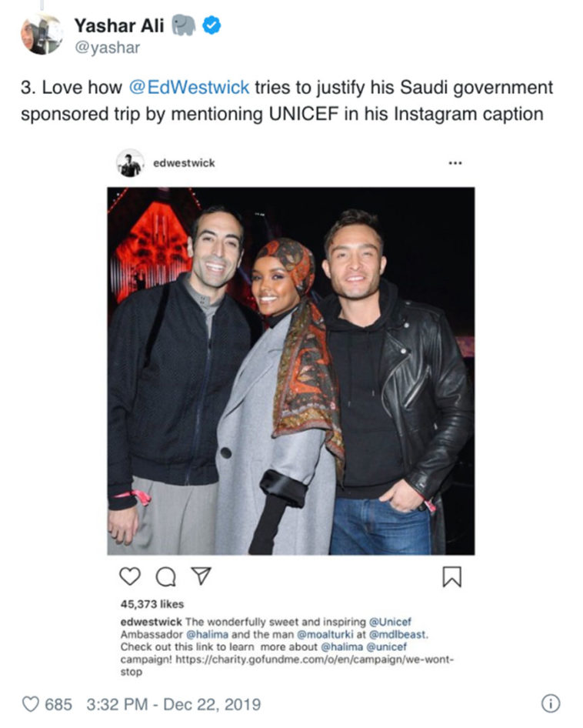Like the tweet using heart icon
The height and width of the screenshot is (728, 583).
click(x=31, y=704)
